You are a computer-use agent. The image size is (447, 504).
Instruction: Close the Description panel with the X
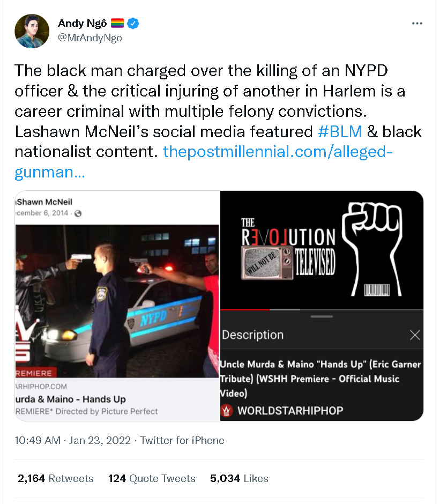(x=415, y=335)
